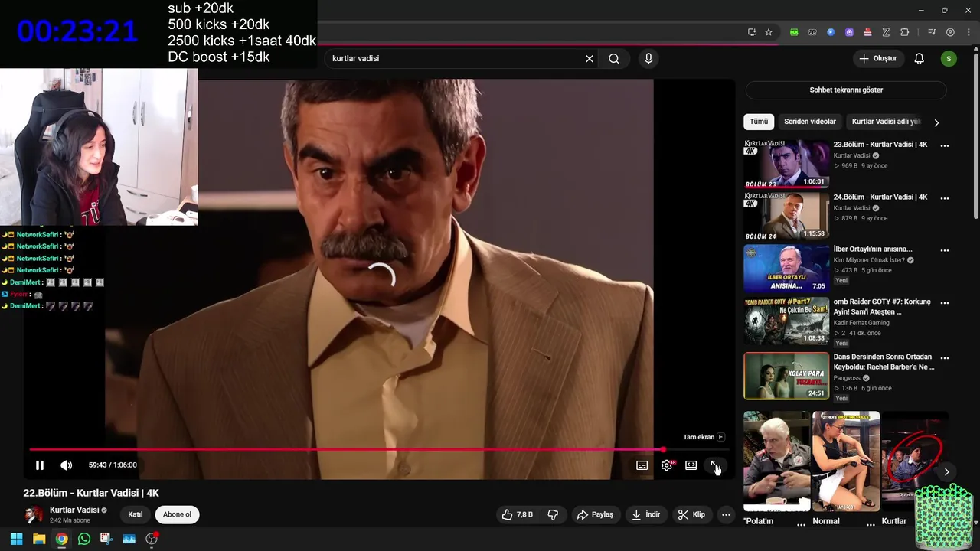Screen dimensions: 980x551
Task: Mute the video using the speaker icon
Action: (x=67, y=465)
